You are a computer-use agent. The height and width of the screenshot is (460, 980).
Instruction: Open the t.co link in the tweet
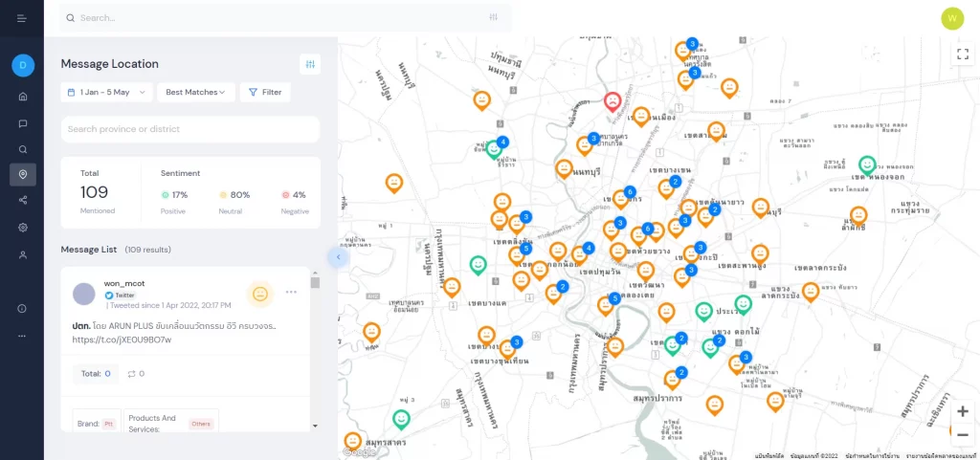tap(122, 340)
